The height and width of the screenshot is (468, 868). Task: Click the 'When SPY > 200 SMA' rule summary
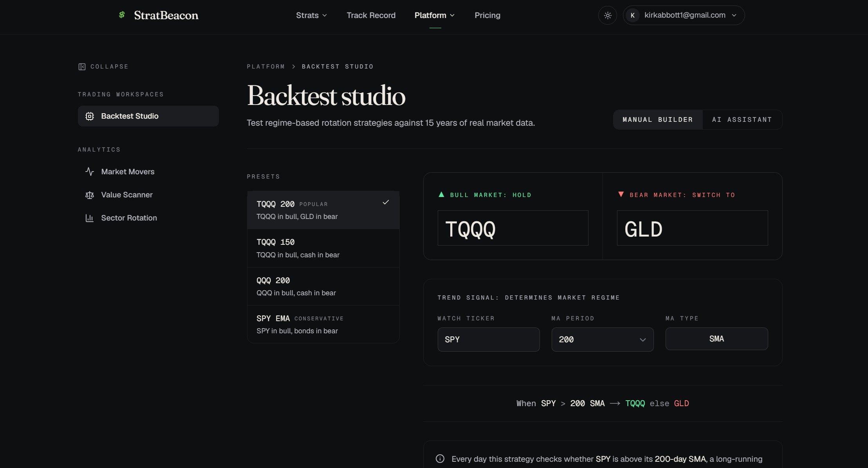tap(603, 403)
